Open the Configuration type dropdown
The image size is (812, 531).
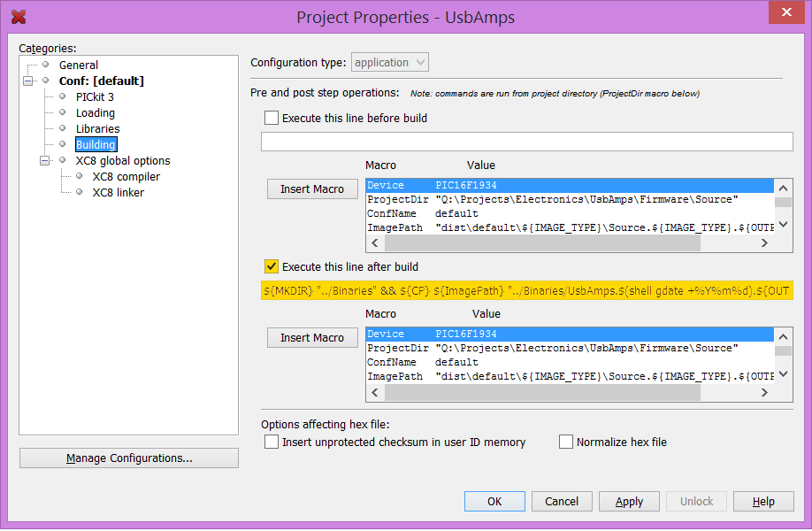tap(390, 63)
